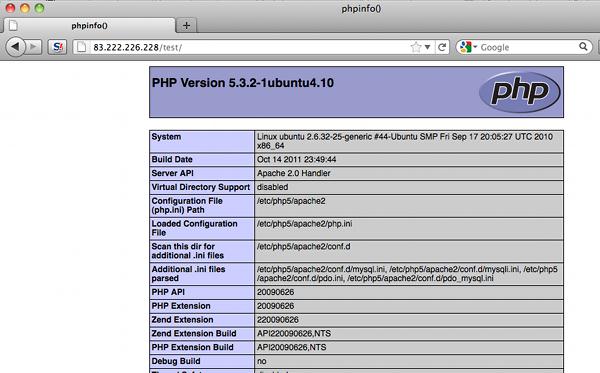The width and height of the screenshot is (600, 373).
Task: Select the Configuration File (php.ini) Path label
Action: pos(187,205)
